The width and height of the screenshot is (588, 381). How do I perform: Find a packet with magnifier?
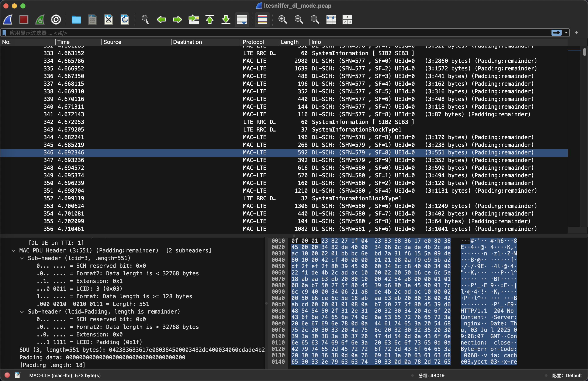point(145,20)
